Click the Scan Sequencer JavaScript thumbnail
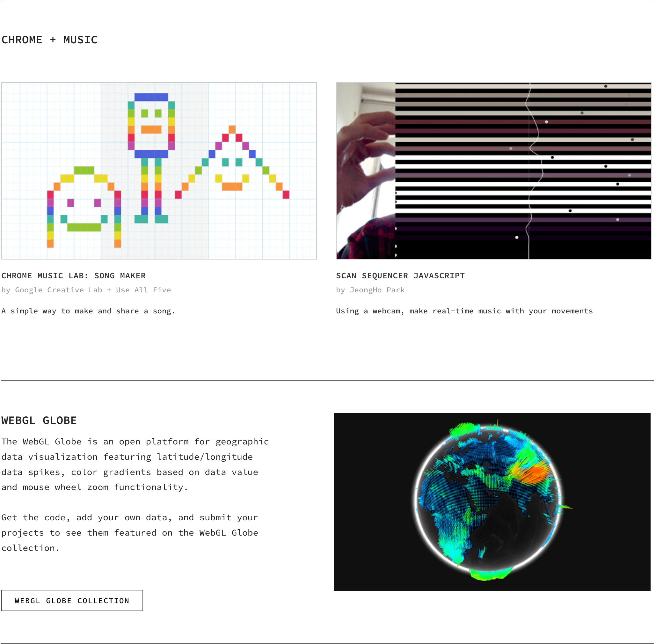 tap(496, 171)
